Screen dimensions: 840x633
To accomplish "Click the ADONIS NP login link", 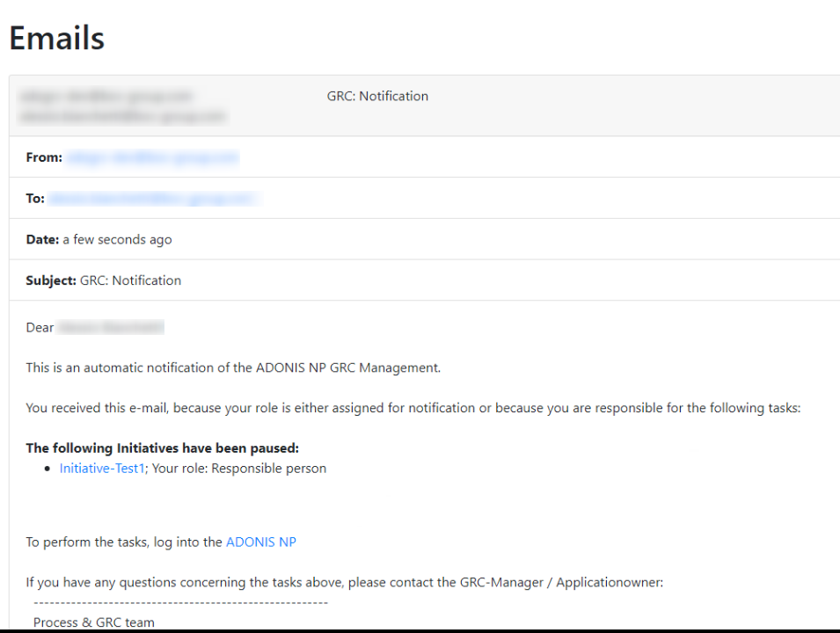I will pos(260,542).
